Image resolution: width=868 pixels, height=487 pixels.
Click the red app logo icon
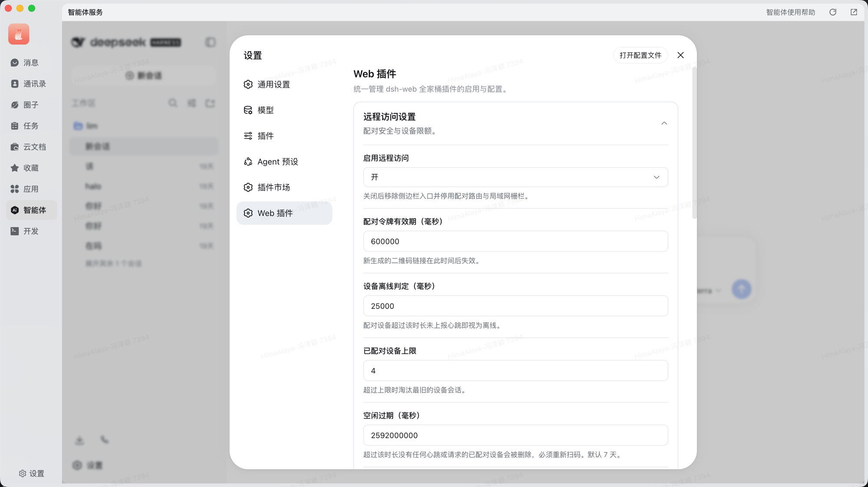[x=19, y=34]
